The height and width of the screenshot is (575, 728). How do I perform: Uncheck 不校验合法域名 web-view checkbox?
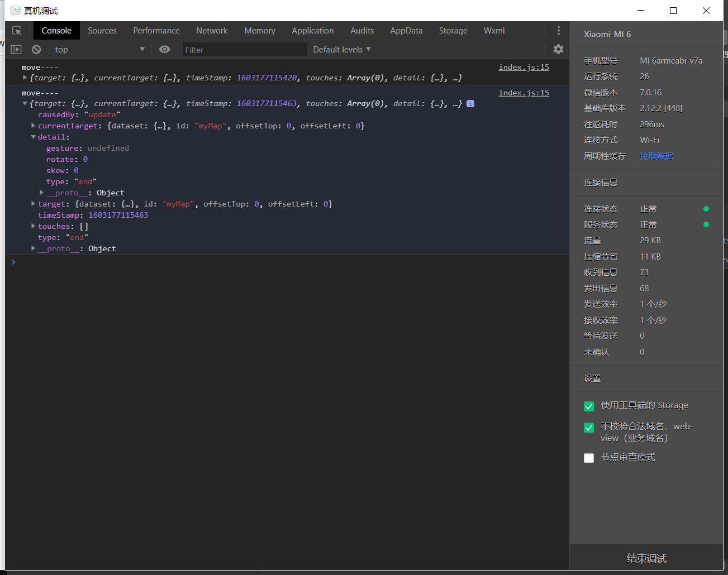pos(589,428)
